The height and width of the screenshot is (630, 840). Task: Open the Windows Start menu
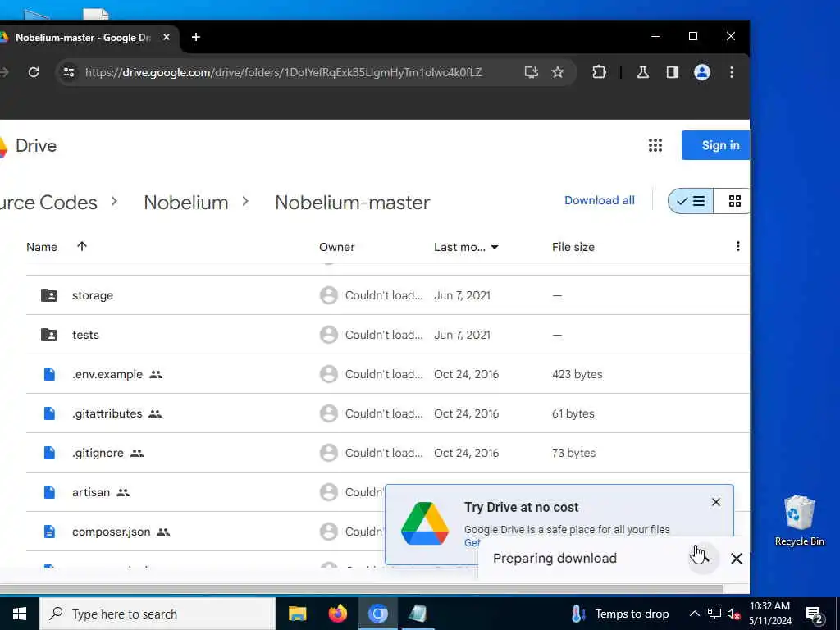point(20,614)
